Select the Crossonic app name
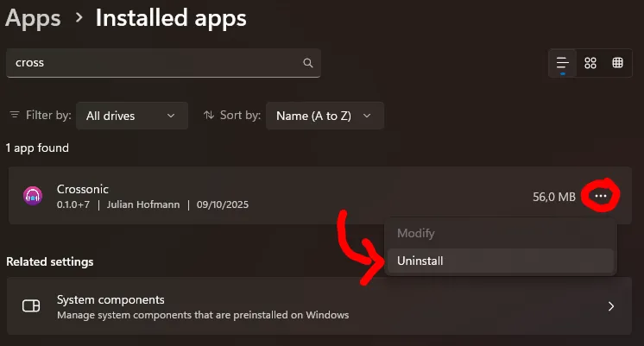Image resolution: width=644 pixels, height=346 pixels. coord(83,189)
